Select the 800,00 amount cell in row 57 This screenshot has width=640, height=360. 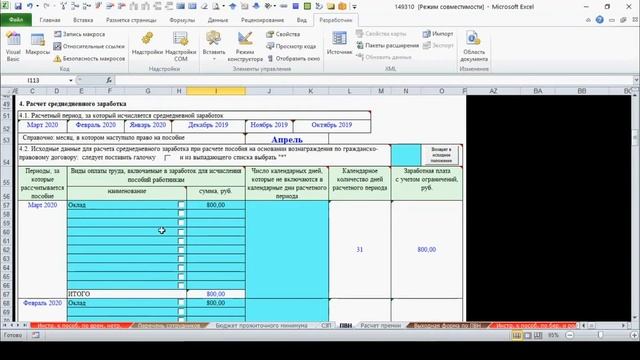(216, 205)
